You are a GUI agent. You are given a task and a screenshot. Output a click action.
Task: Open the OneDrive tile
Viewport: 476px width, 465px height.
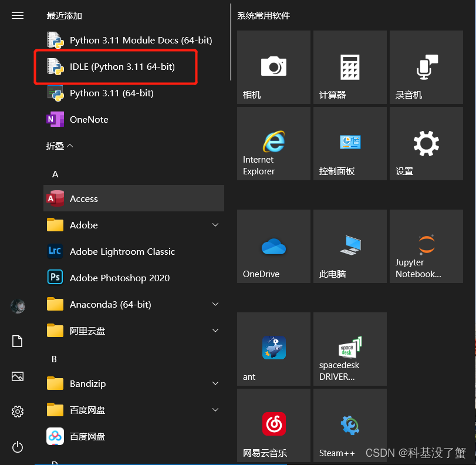(274, 247)
